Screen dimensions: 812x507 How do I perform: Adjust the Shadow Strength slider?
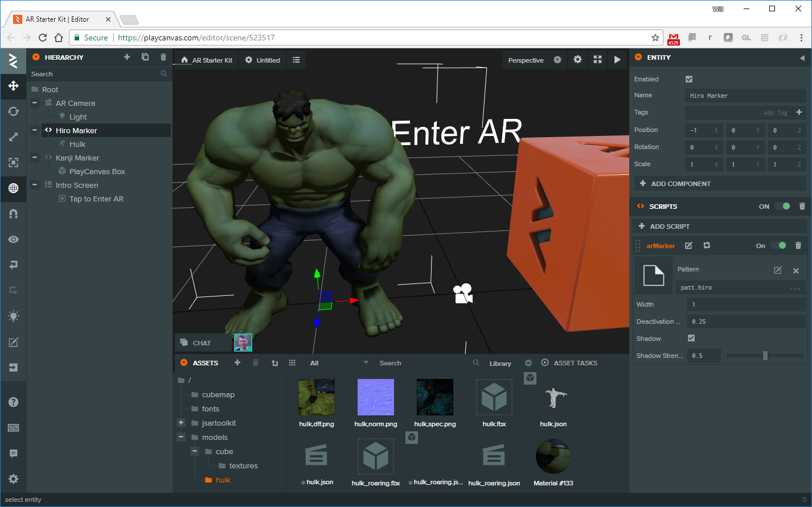tap(765, 356)
